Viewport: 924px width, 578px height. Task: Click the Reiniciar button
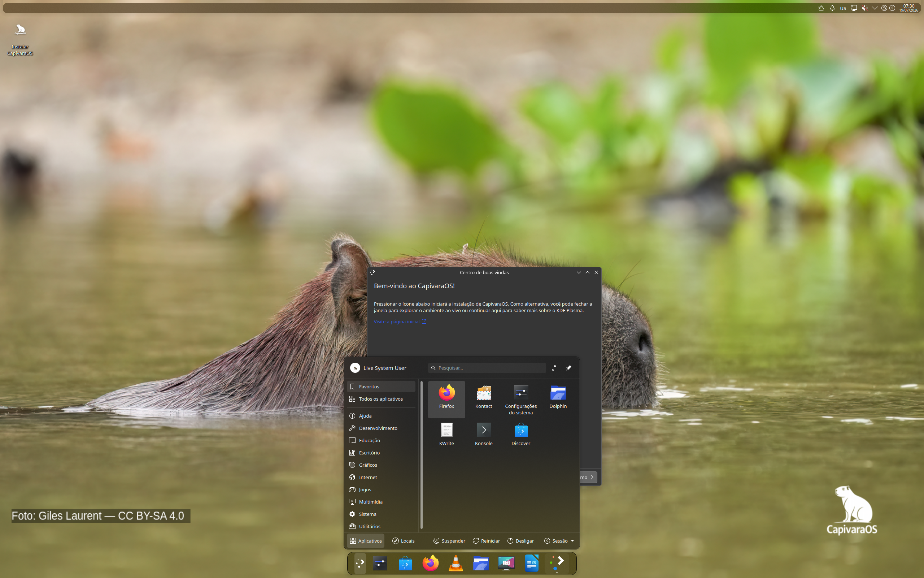[486, 540]
